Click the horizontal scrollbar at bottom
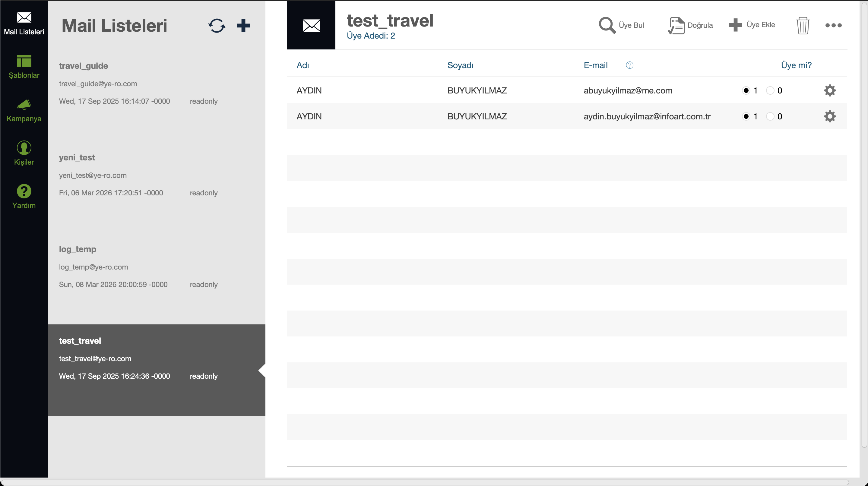868x486 pixels. click(x=425, y=482)
